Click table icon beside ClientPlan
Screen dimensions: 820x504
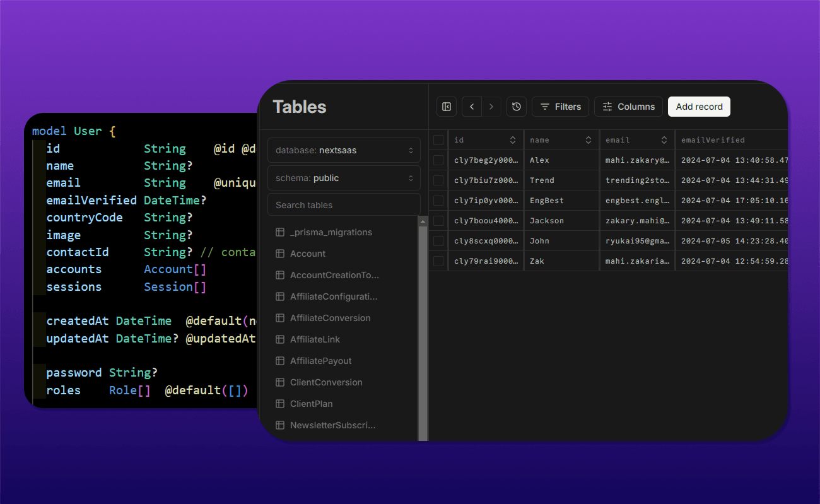click(x=280, y=404)
